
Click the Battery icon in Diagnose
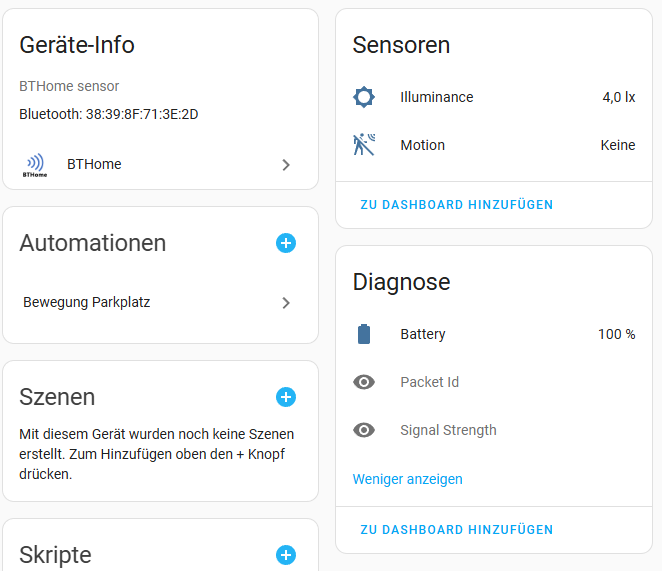tap(364, 334)
